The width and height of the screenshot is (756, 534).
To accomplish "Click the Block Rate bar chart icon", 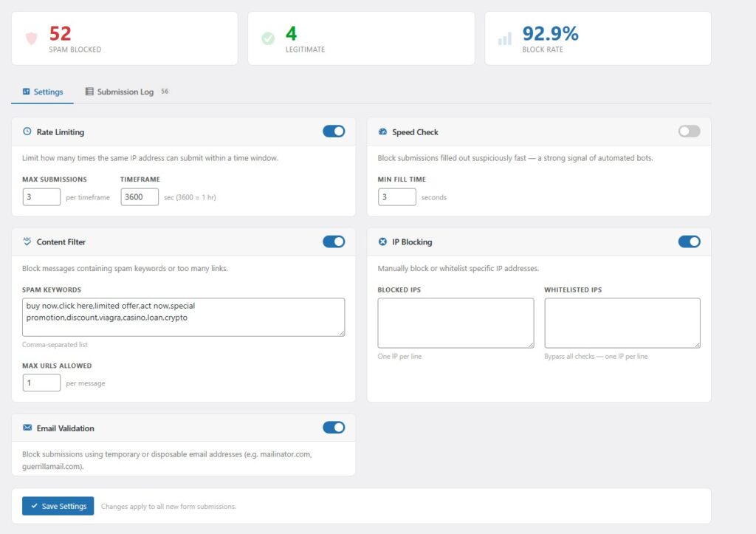I will 504,38.
